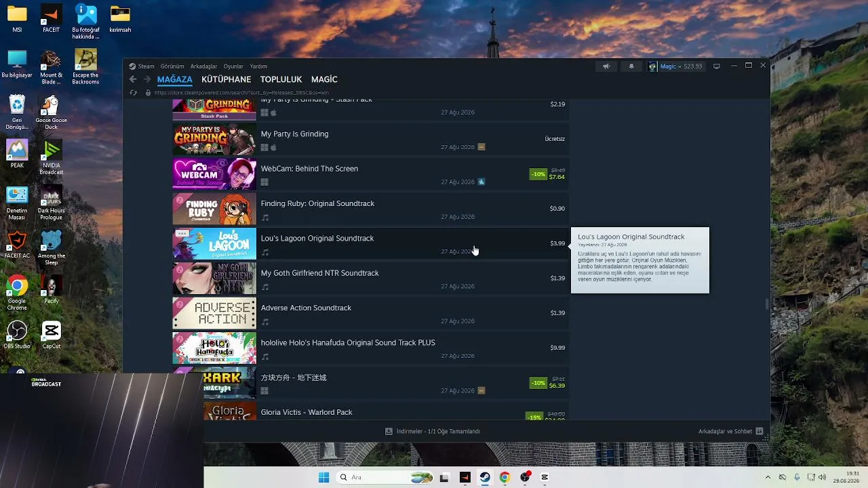Click the Steam Big Picture mode icon
The height and width of the screenshot is (488, 868).
[x=716, y=66]
